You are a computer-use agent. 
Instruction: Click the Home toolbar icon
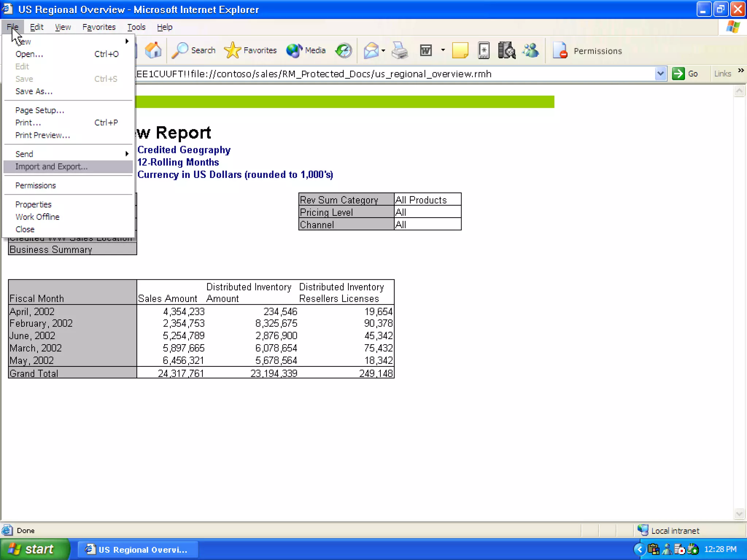tap(153, 50)
